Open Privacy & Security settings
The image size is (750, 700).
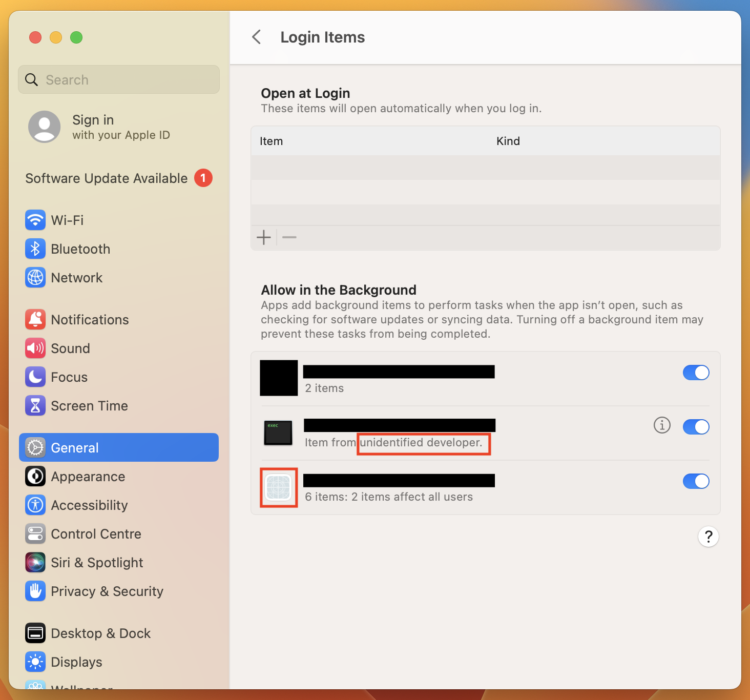[107, 591]
